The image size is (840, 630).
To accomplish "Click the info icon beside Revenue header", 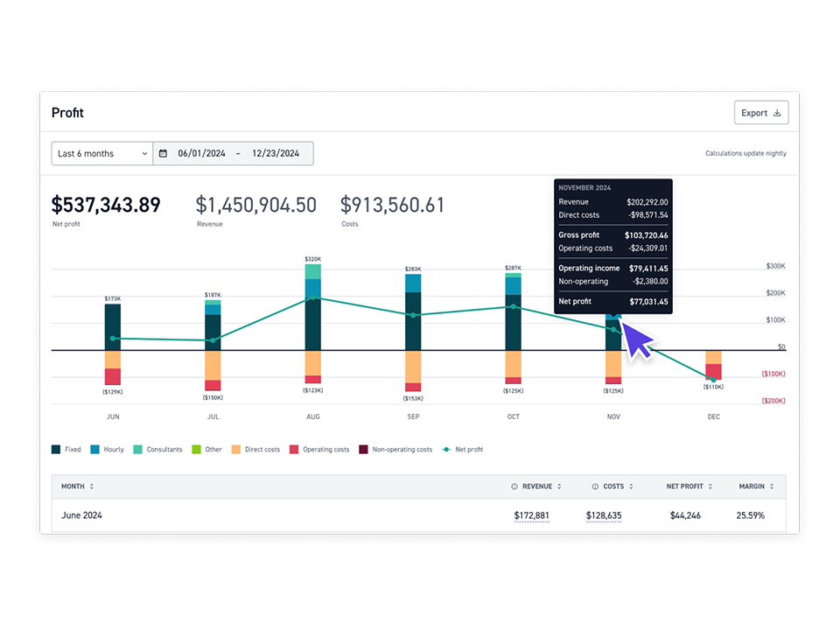I will 514,486.
